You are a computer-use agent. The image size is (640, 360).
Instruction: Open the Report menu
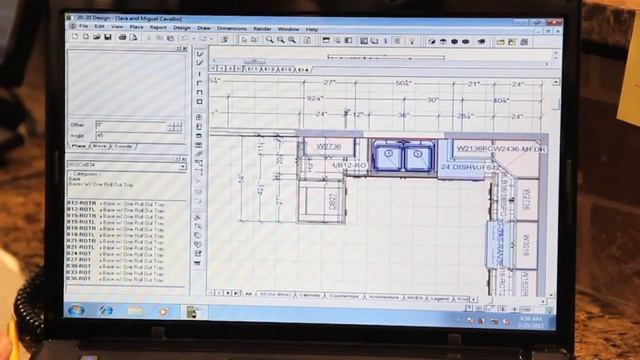(x=158, y=27)
